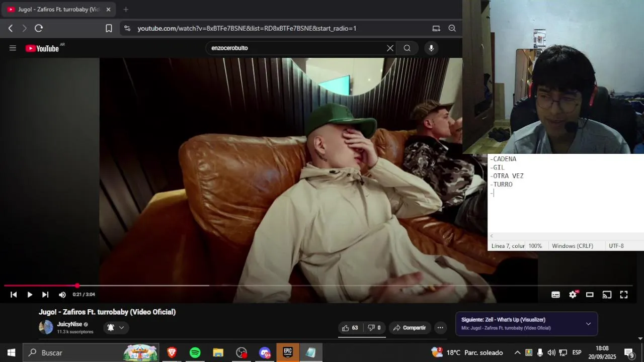Enter fullscreen mode
644x362 pixels.
(624, 295)
